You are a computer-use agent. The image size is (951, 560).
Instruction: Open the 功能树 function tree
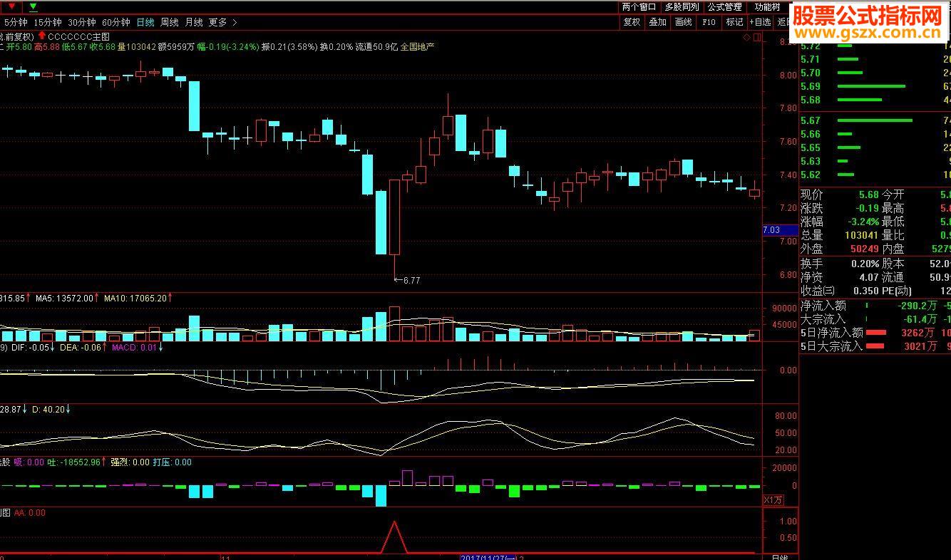point(767,7)
